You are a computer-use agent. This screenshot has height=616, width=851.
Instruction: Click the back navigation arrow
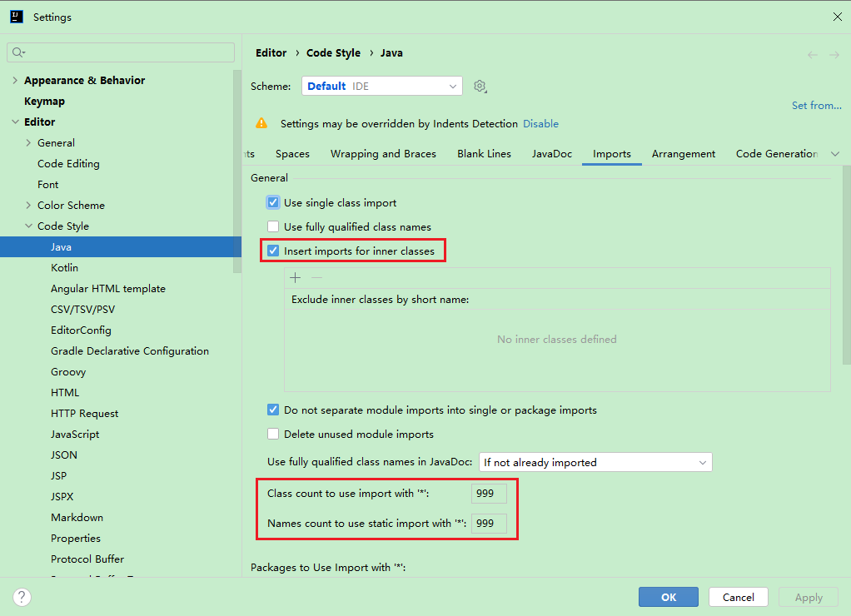pos(813,55)
